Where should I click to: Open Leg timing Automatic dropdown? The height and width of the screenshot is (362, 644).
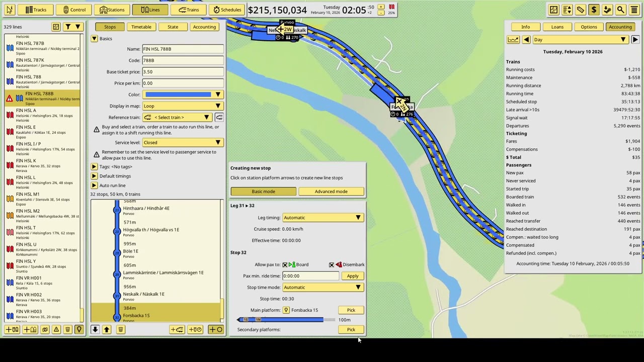point(323,218)
